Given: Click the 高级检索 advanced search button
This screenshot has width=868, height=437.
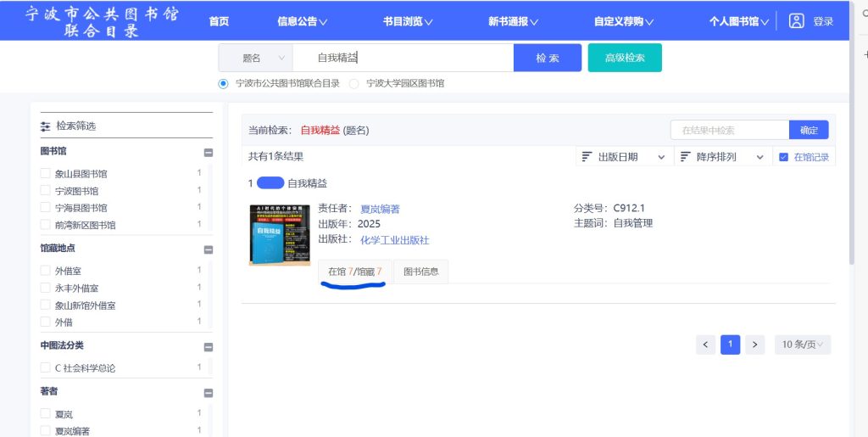Looking at the screenshot, I should point(625,58).
